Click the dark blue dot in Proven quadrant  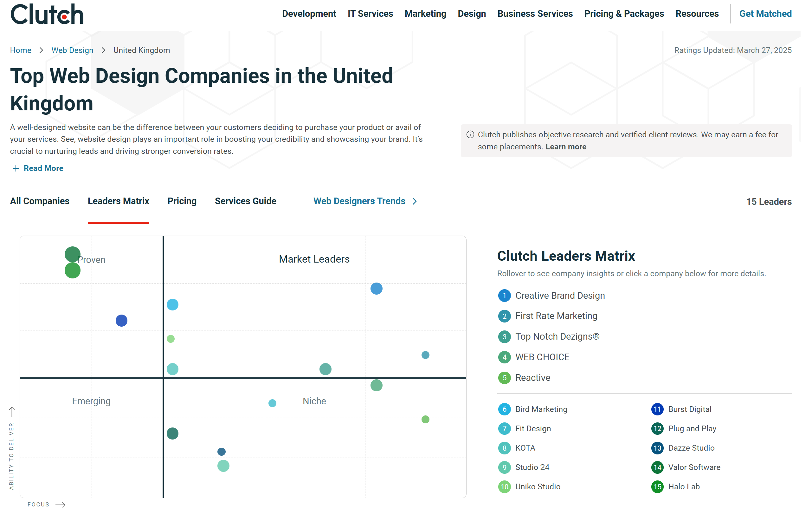click(121, 321)
